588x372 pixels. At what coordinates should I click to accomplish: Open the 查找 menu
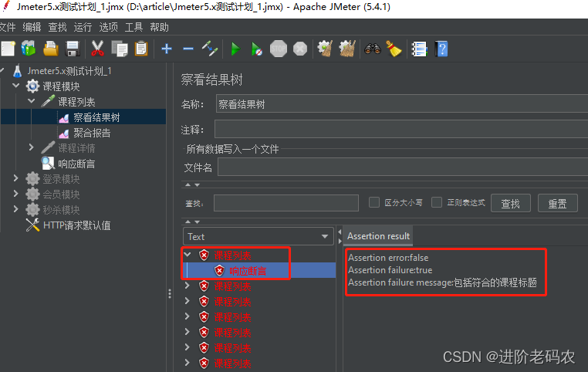point(57,27)
